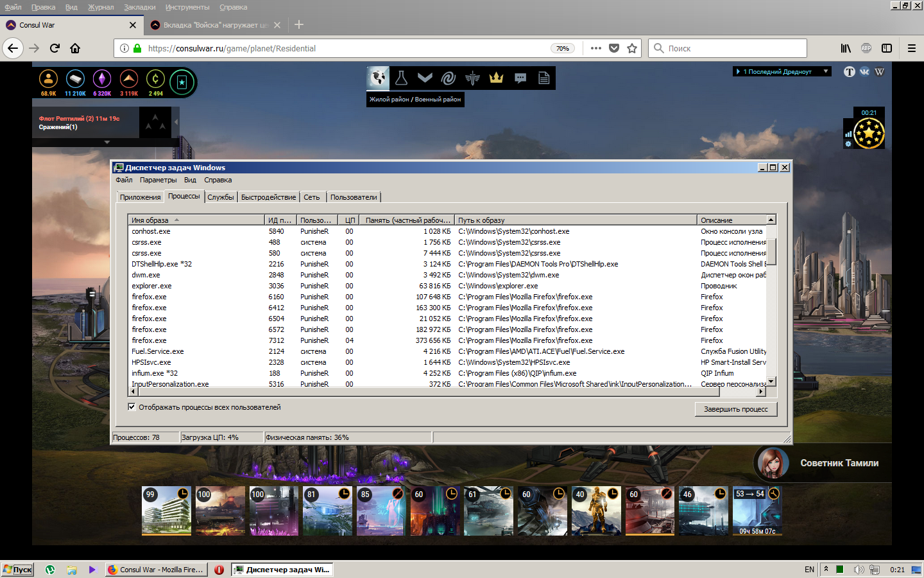This screenshot has width=924, height=578.
Task: Open the VK social network icon
Action: [x=864, y=72]
